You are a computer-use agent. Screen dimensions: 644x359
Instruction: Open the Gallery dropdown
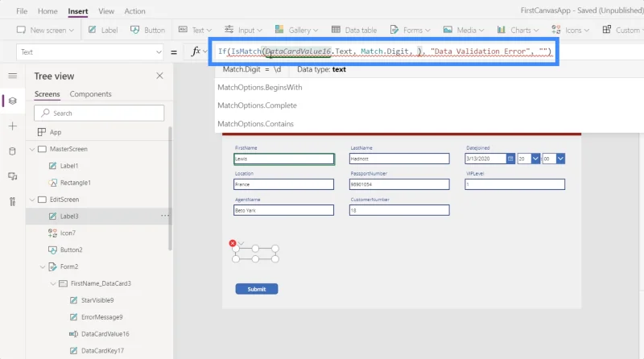[x=296, y=30]
